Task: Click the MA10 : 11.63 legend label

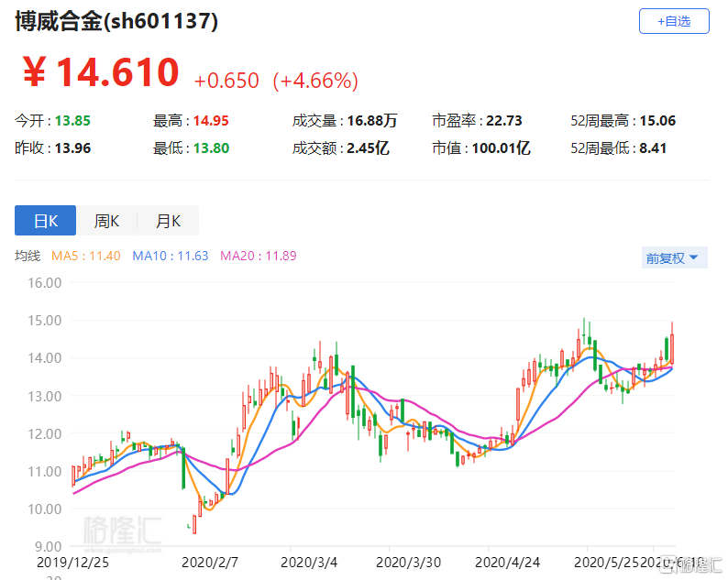Action: click(x=171, y=256)
